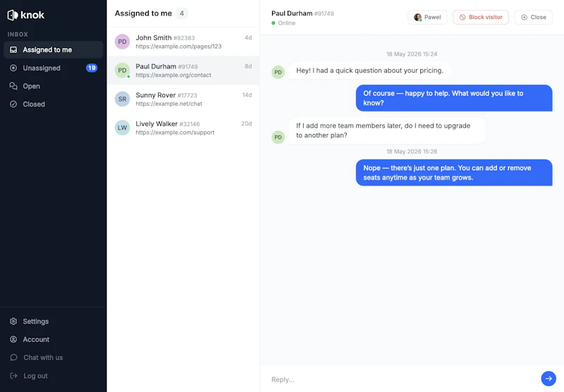The width and height of the screenshot is (564, 392).
Task: Click the 'Of course — happy to help' reply
Action: (454, 98)
